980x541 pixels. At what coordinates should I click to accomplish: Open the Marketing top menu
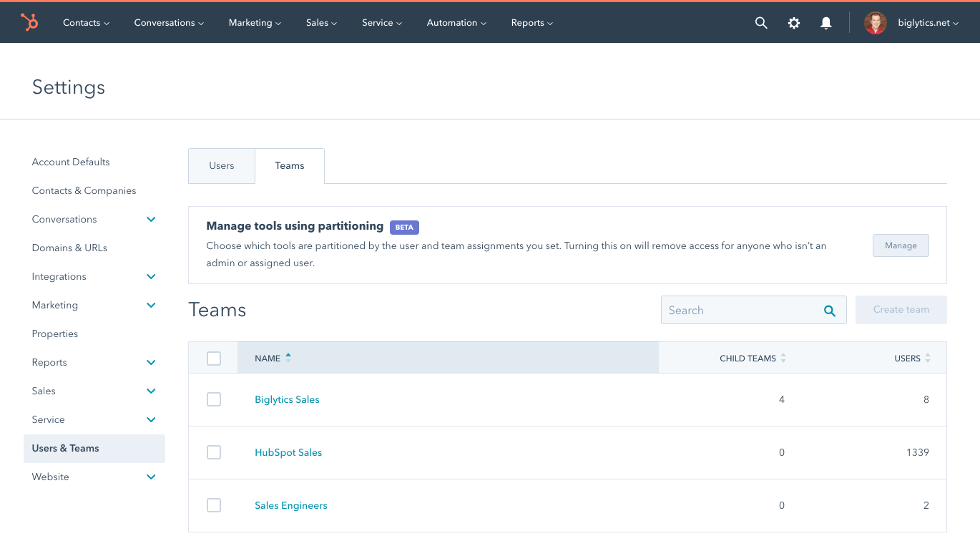click(x=255, y=23)
